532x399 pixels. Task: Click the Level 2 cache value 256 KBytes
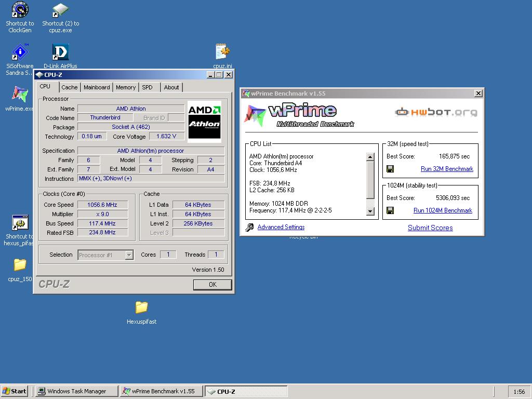point(198,223)
